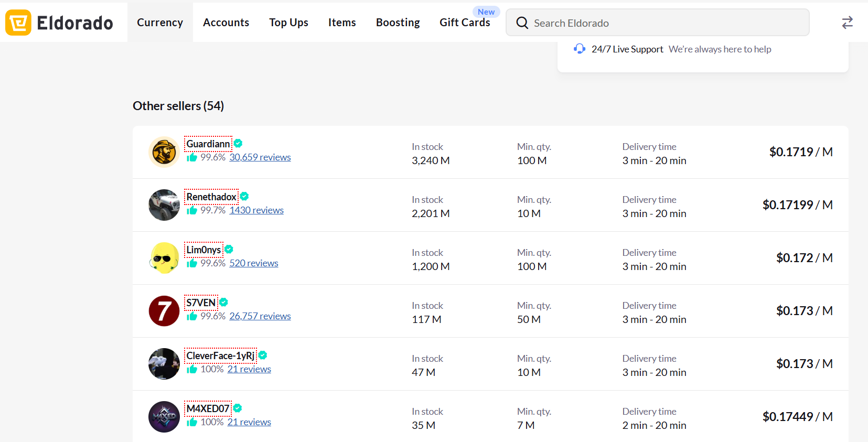The height and width of the screenshot is (442, 868).
Task: Open the Currency menu
Action: pos(160,23)
